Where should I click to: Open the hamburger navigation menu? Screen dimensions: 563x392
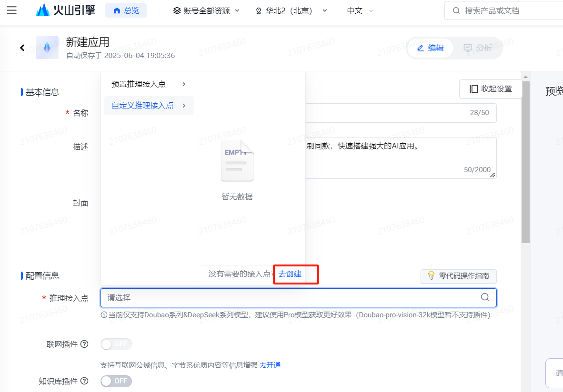12,10
